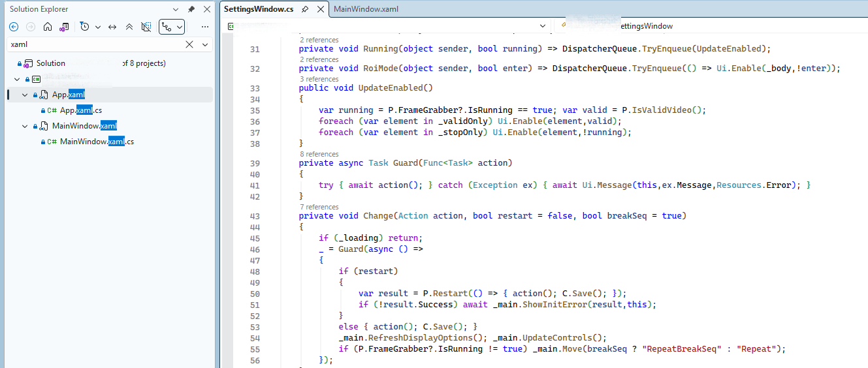The image size is (868, 368).
Task: Click 'Resources' on line 41
Action: (x=739, y=185)
